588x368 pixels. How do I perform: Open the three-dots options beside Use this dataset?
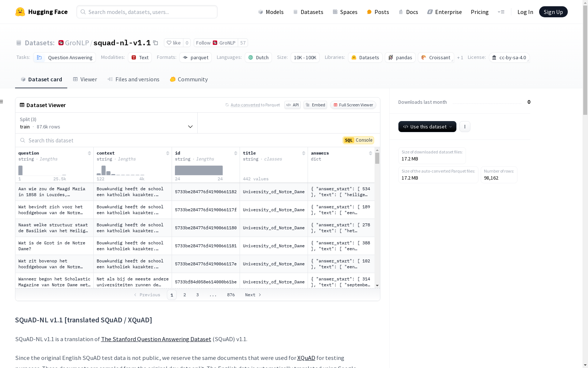[465, 127]
